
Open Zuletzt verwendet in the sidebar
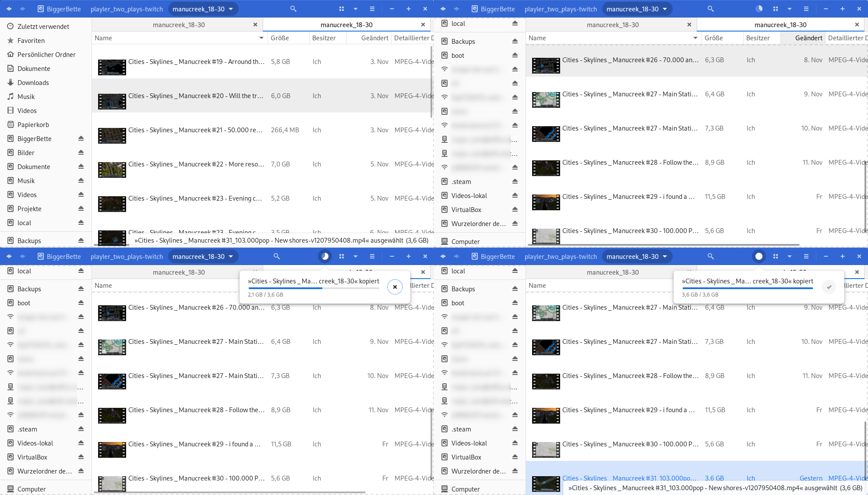46,26
